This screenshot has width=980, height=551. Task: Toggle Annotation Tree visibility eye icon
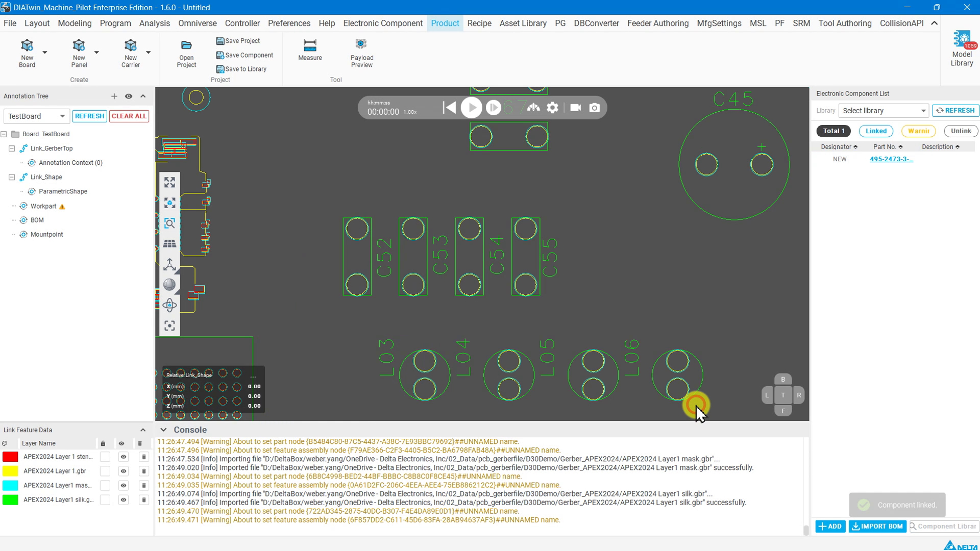pos(129,96)
